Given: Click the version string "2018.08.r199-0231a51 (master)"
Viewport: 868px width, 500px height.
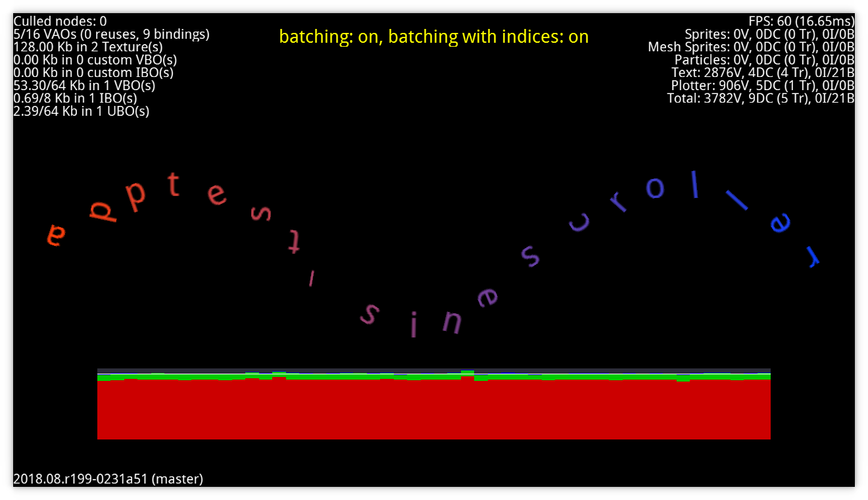Looking at the screenshot, I should [108, 479].
